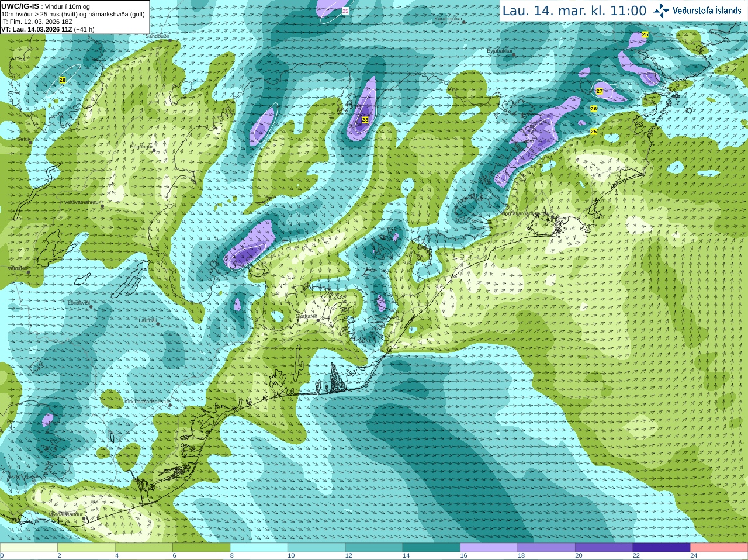This screenshot has height=560, width=748.
Task: Click the yellow 25 marker directly below 26
Action: [x=594, y=132]
